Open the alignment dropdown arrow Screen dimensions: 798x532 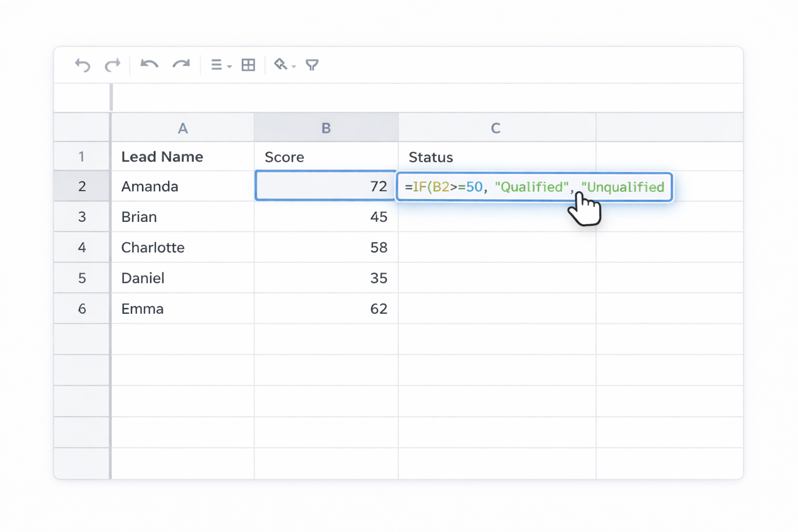pyautogui.click(x=229, y=66)
